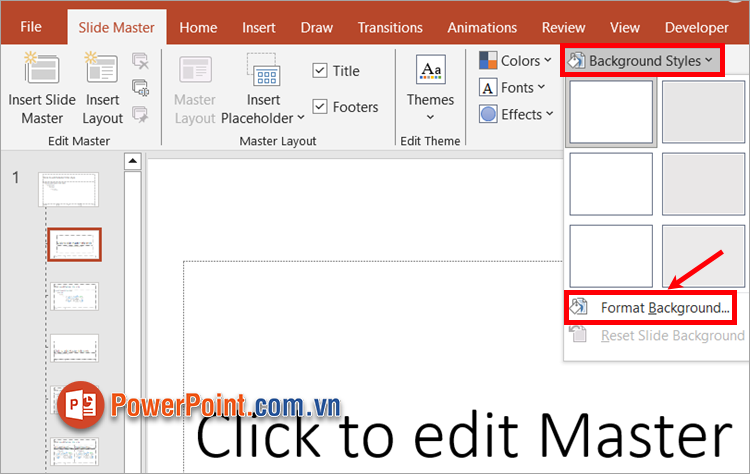The width and height of the screenshot is (750, 474).
Task: Click the Master Layout icon
Action: (195, 70)
